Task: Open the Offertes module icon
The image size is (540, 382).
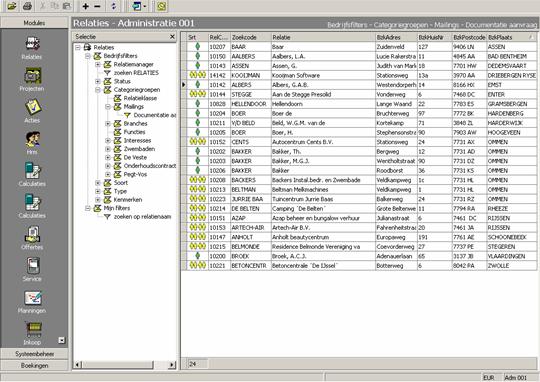Action: pos(33,234)
